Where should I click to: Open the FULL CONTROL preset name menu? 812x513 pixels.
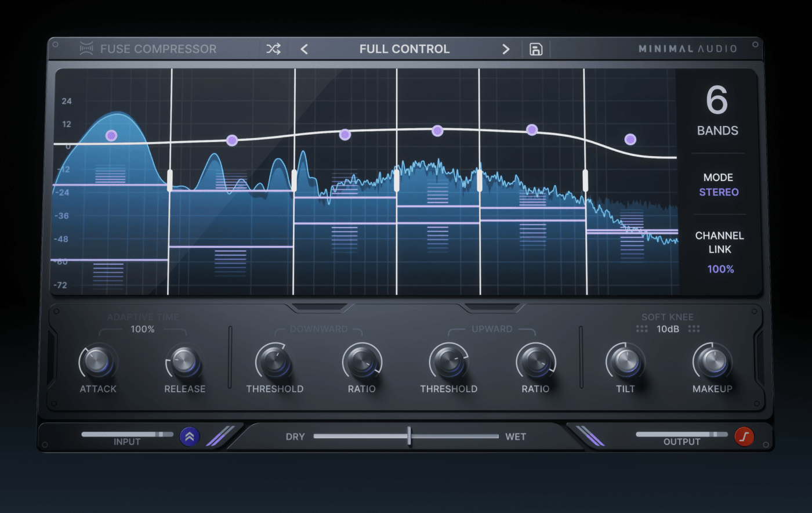point(404,49)
